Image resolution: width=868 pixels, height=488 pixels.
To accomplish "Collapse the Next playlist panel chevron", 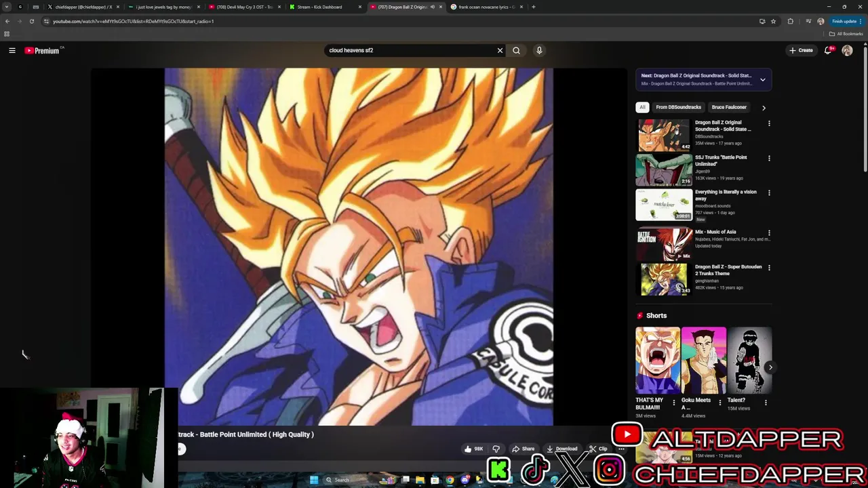I will point(762,79).
